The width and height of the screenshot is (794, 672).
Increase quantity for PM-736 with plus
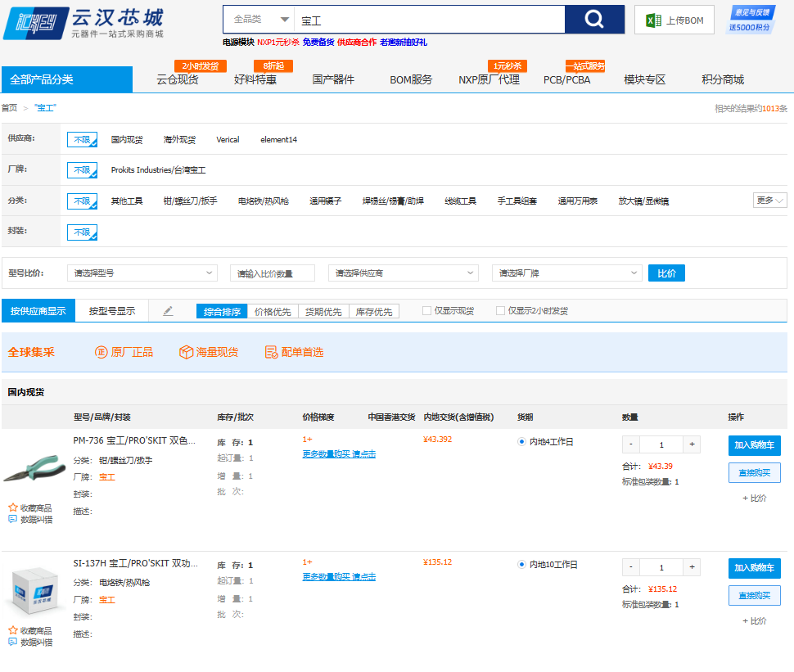692,444
